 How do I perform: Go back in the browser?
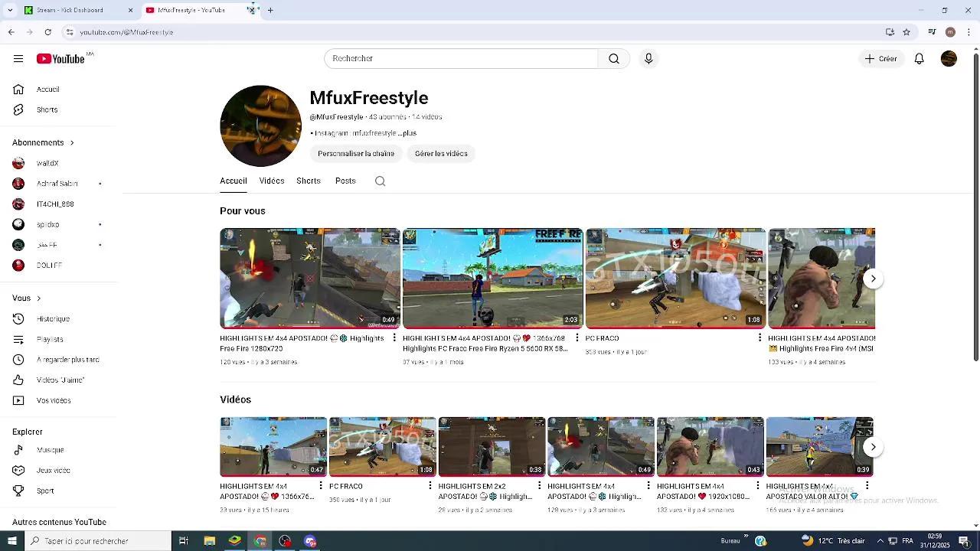coord(11,32)
